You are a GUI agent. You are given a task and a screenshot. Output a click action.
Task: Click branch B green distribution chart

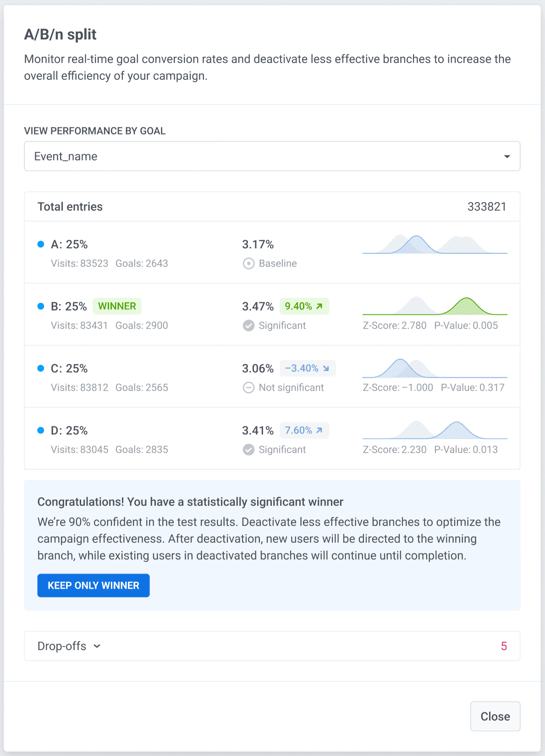click(435, 307)
